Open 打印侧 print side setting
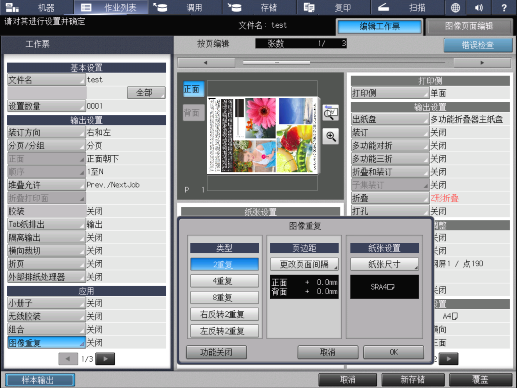 point(390,93)
